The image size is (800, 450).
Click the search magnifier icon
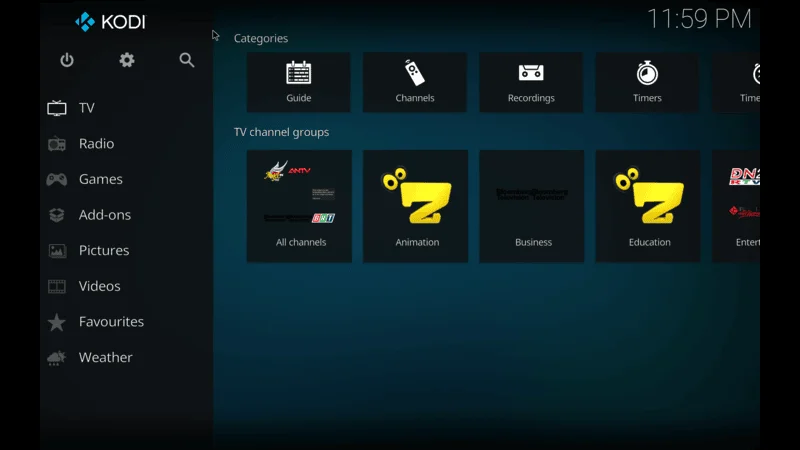coord(187,60)
